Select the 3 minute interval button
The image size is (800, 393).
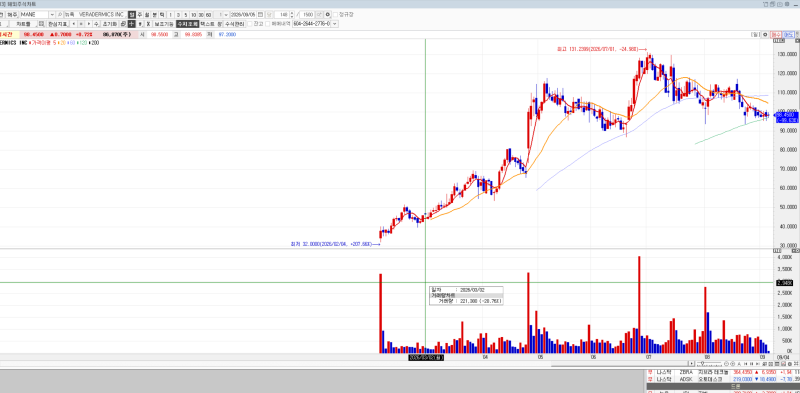(178, 14)
